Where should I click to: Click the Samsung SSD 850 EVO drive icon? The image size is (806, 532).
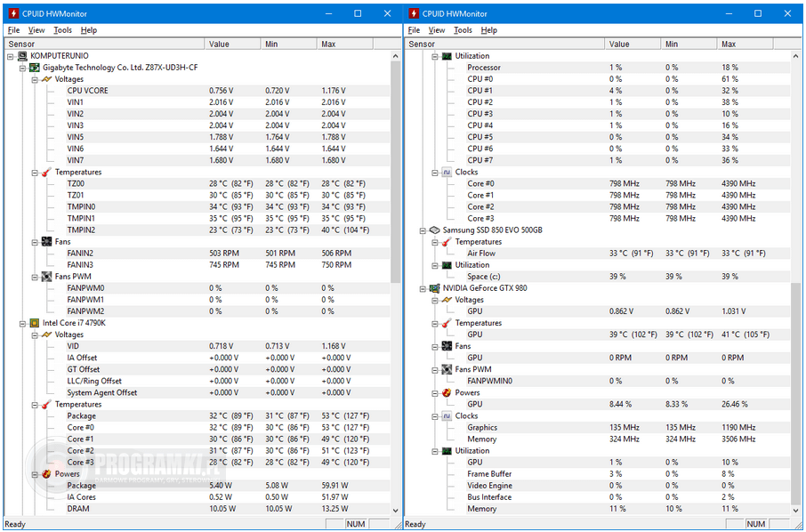pos(435,230)
